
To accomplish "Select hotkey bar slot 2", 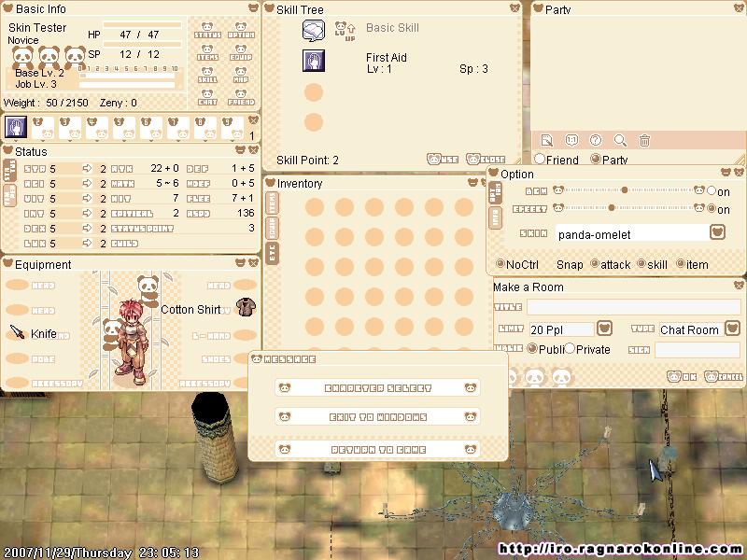I will [x=43, y=128].
